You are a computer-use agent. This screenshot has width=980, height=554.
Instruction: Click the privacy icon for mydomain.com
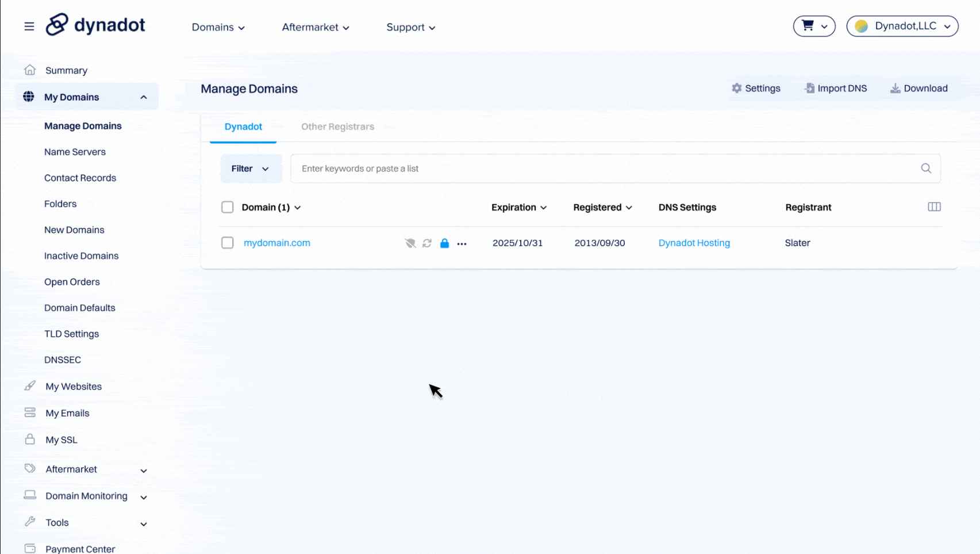click(x=410, y=243)
